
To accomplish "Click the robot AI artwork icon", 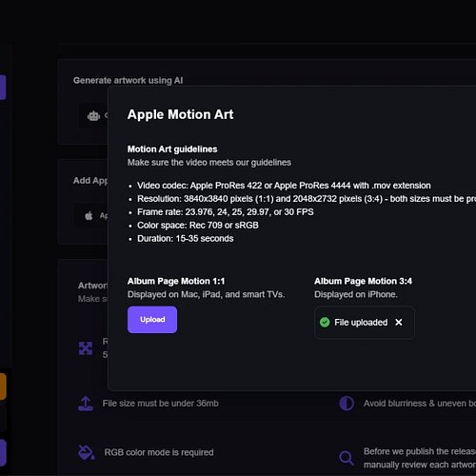I will tap(93, 116).
